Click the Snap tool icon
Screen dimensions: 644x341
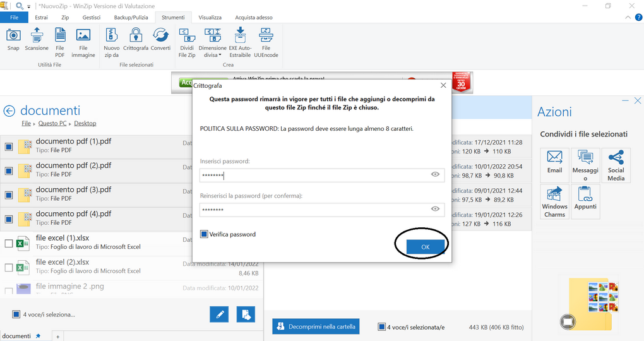tap(13, 36)
